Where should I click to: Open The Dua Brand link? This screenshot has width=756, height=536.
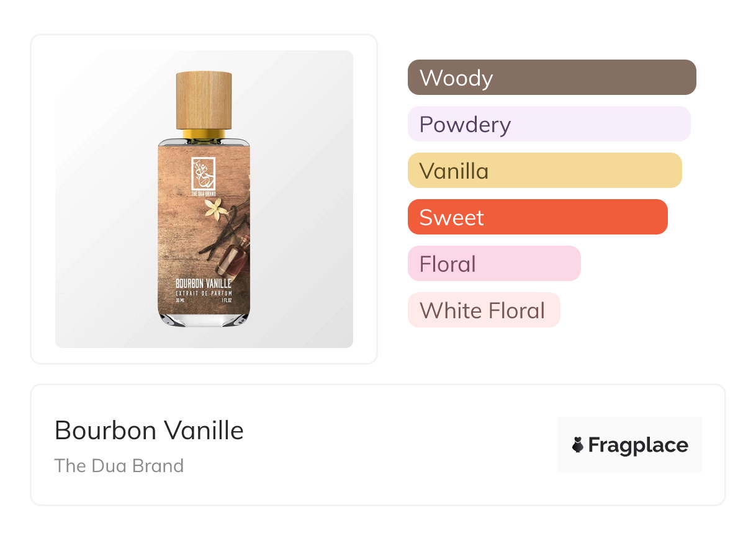(119, 465)
